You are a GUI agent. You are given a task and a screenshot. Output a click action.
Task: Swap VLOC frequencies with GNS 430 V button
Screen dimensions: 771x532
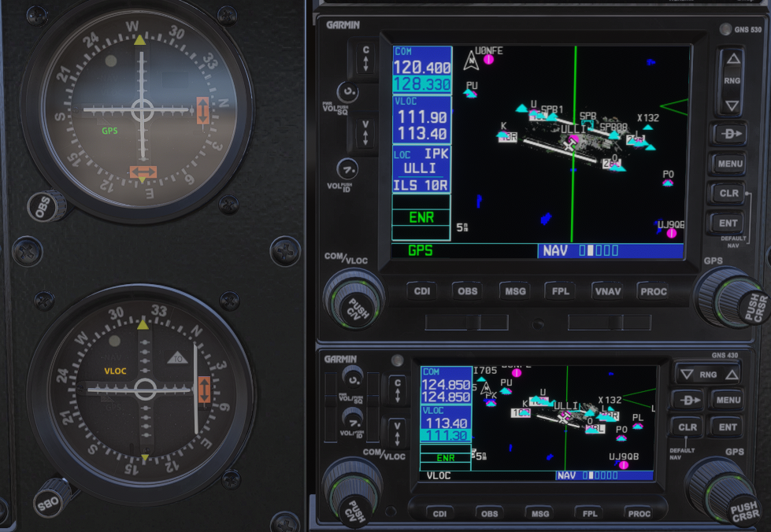point(395,432)
